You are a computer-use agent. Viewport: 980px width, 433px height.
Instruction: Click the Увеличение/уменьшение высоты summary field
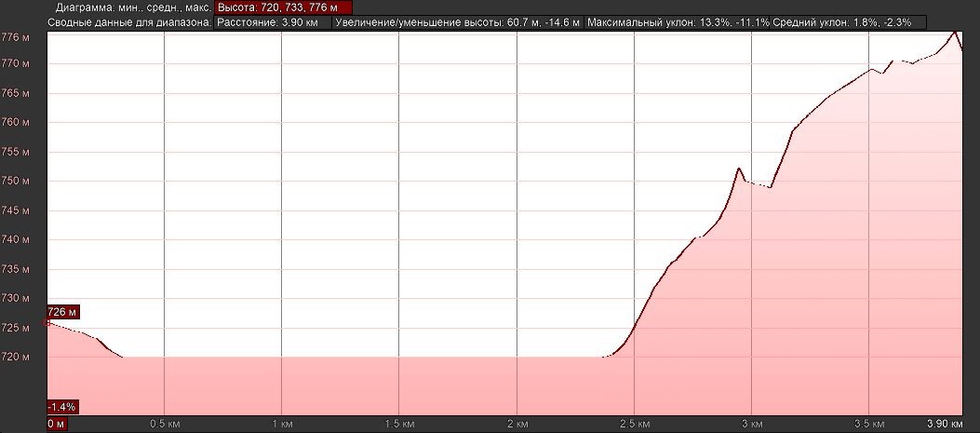[457, 21]
